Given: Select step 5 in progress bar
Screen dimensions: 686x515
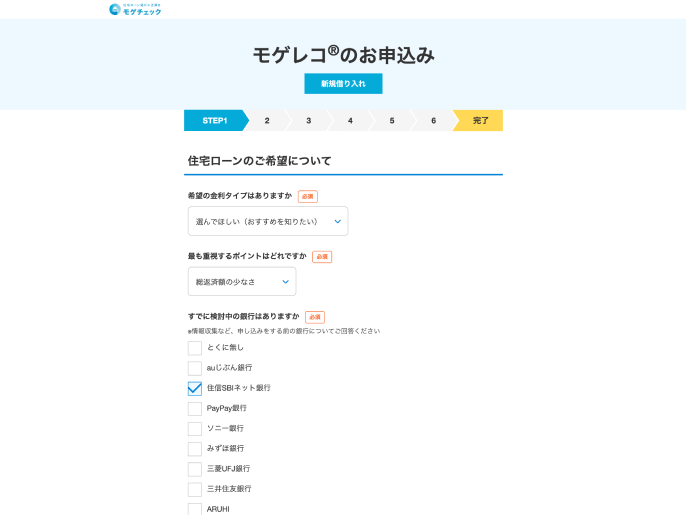Looking at the screenshot, I should point(392,121).
